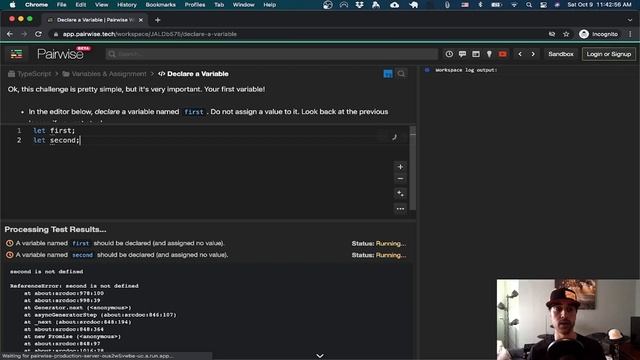Click the tracking protection eye icon in address bar
This screenshot has width=640, height=360.
552,34
